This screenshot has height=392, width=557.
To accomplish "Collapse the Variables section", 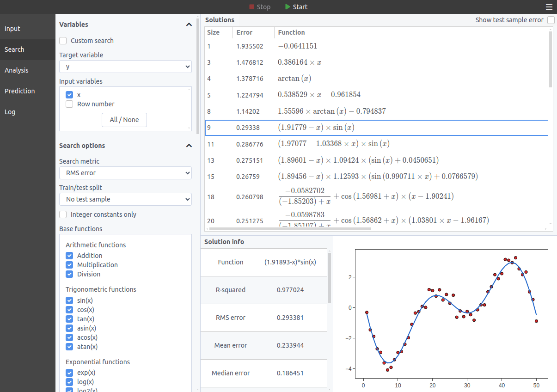I will 189,24.
